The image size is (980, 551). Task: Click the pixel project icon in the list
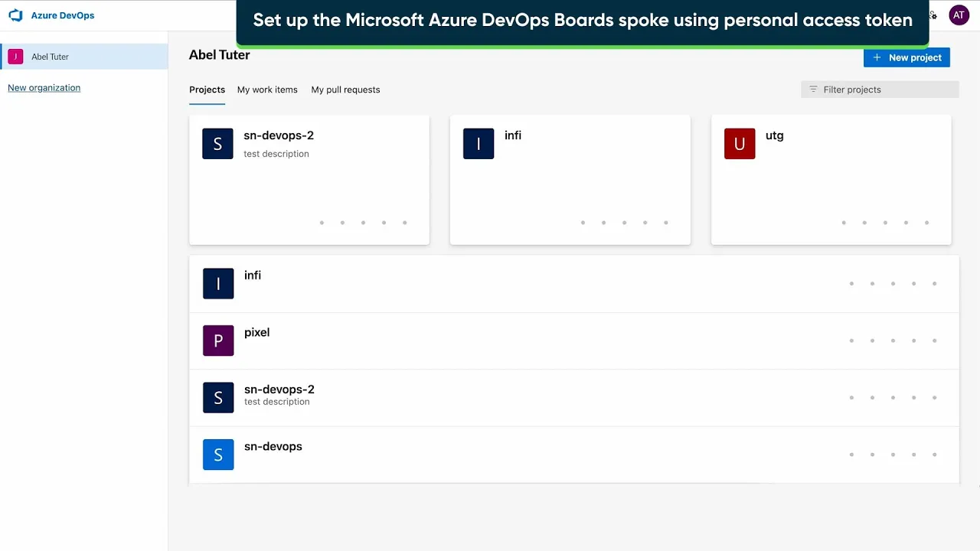click(218, 340)
